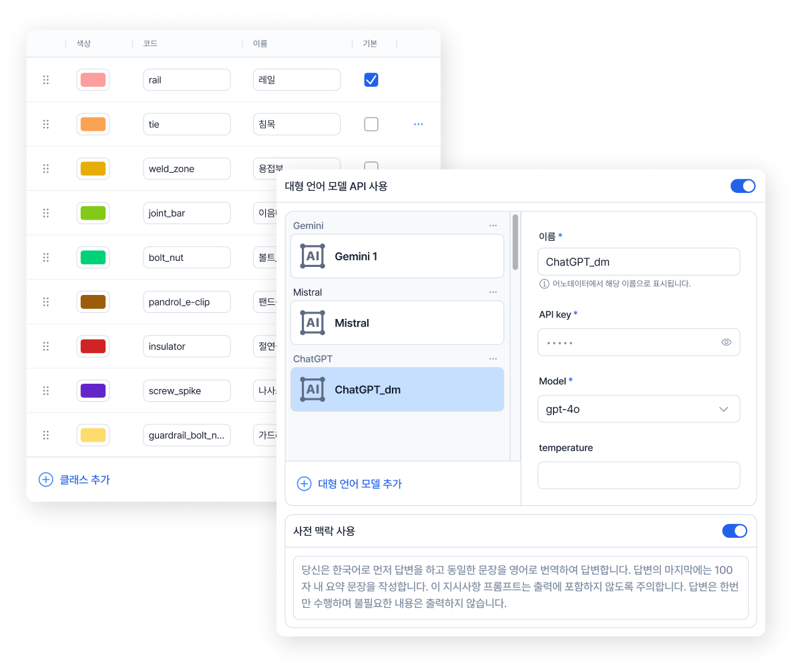Viewport: 794px width, 672px height.
Task: Click the tie code input field
Action: (x=187, y=125)
